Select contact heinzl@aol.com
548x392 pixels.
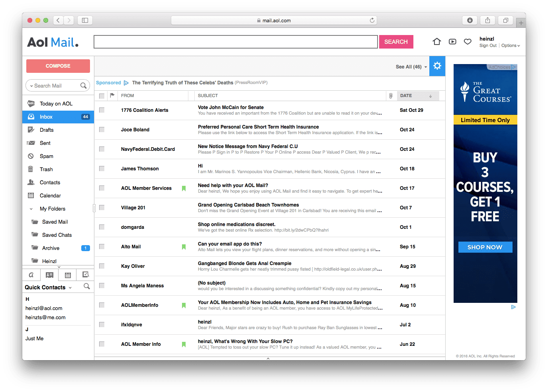tap(44, 308)
